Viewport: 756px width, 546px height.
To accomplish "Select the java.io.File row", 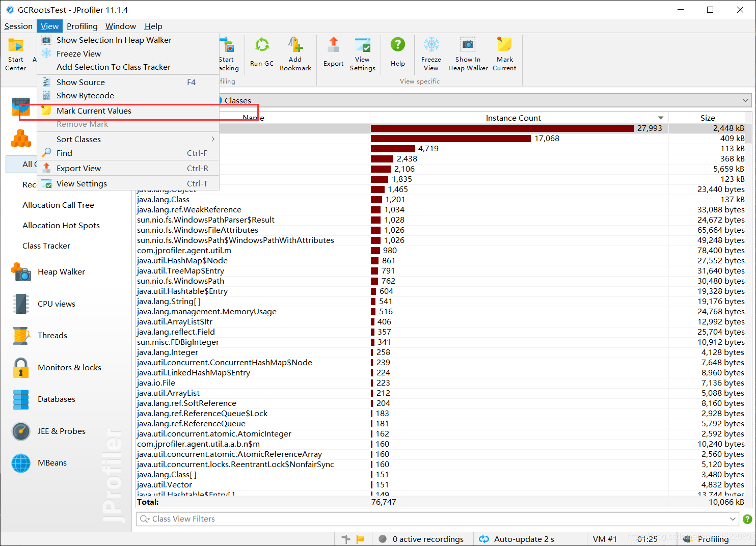I will pyautogui.click(x=441, y=383).
